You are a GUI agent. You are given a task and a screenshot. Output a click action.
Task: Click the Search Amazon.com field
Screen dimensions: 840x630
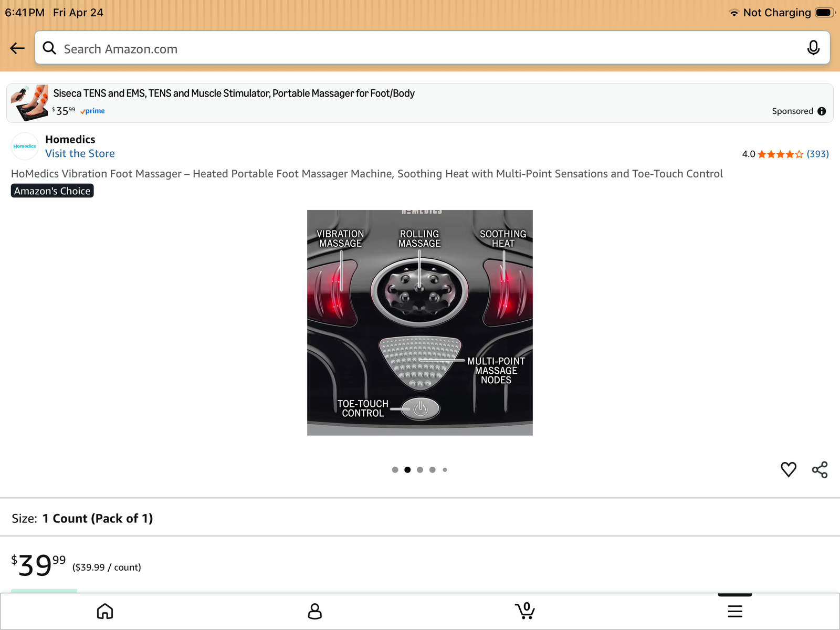coord(420,49)
